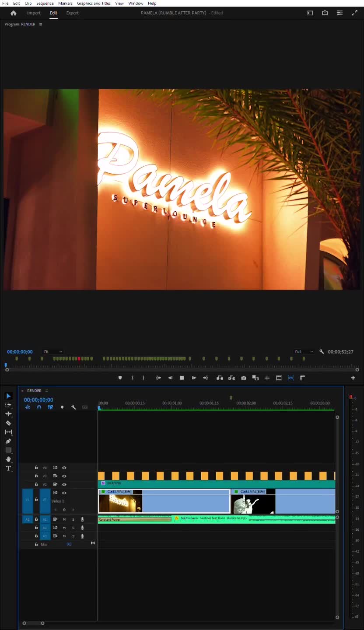Open the header overflow settings icon
The width and height of the screenshot is (364, 630).
(x=339, y=13)
